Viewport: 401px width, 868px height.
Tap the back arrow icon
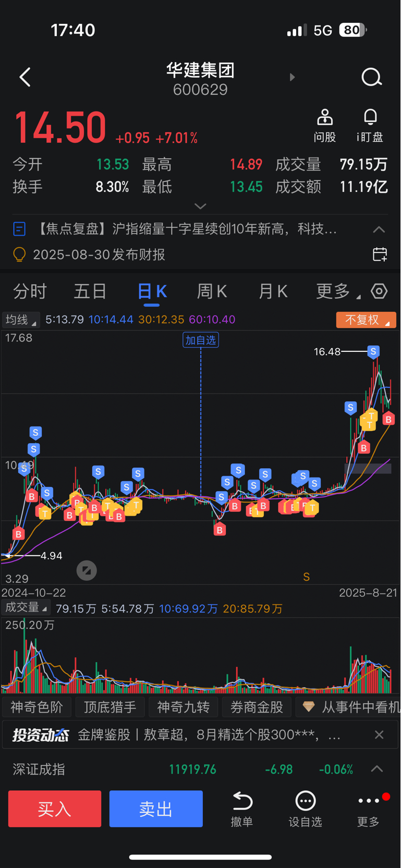coord(25,77)
